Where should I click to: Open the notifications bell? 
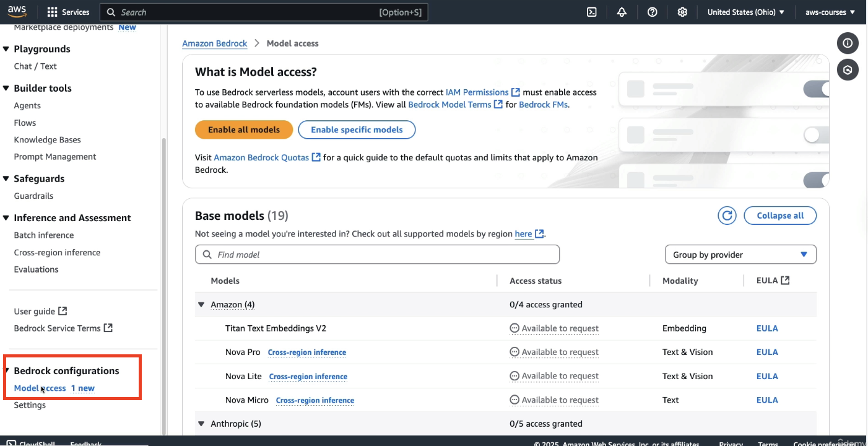click(622, 12)
